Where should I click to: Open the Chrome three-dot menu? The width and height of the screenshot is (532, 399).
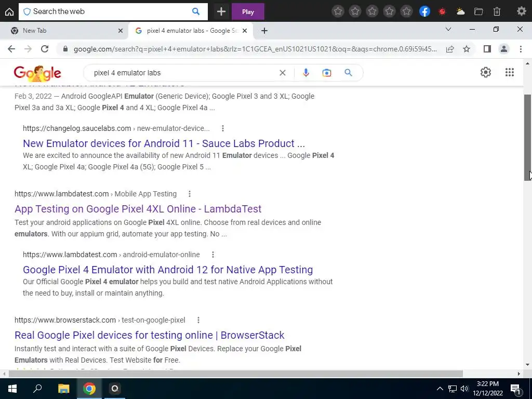click(521, 49)
